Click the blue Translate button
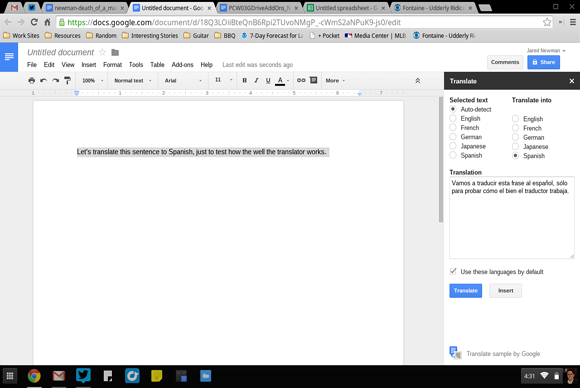The height and width of the screenshot is (388, 580). [466, 291]
